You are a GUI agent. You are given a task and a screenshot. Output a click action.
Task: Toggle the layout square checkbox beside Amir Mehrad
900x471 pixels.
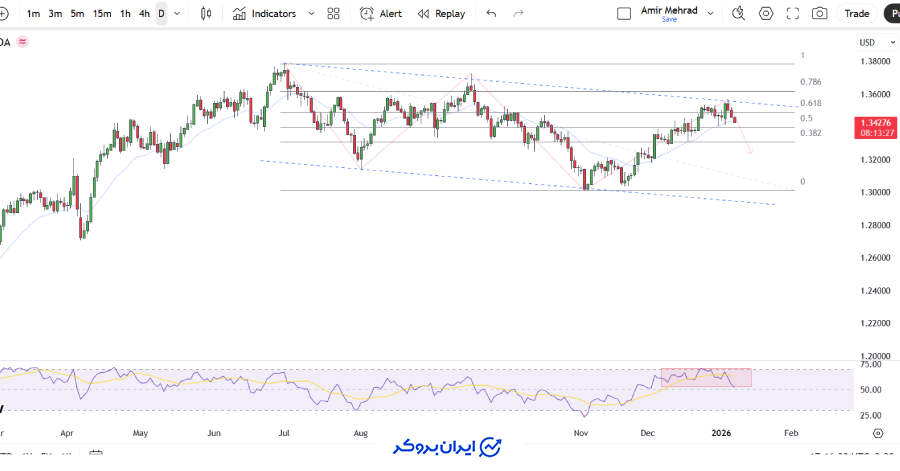[x=624, y=14]
